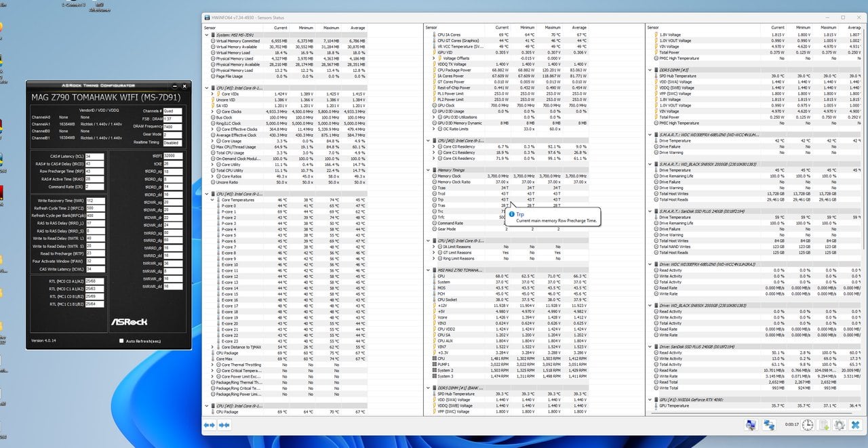Expand the Core Usage row
The height and width of the screenshot is (448, 868).
[212, 141]
